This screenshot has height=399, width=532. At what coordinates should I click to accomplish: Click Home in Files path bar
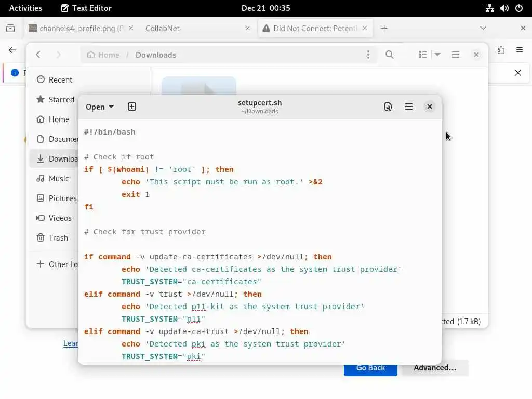tap(103, 55)
